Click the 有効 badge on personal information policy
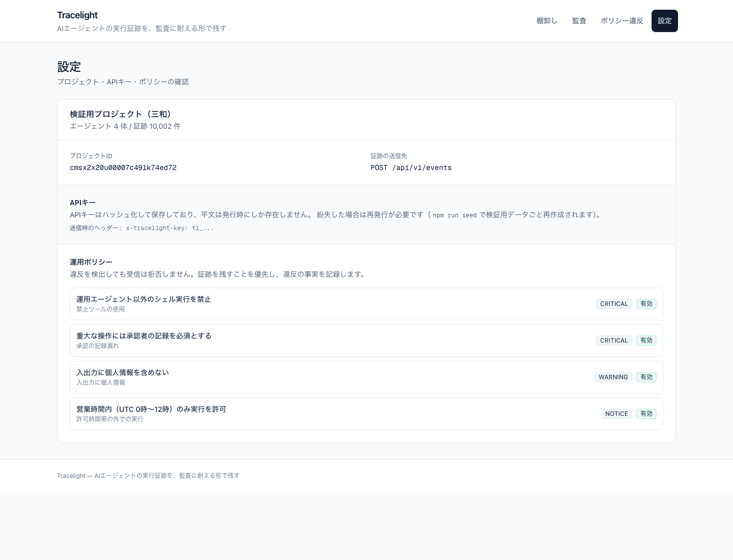The height and width of the screenshot is (560, 733). (646, 377)
